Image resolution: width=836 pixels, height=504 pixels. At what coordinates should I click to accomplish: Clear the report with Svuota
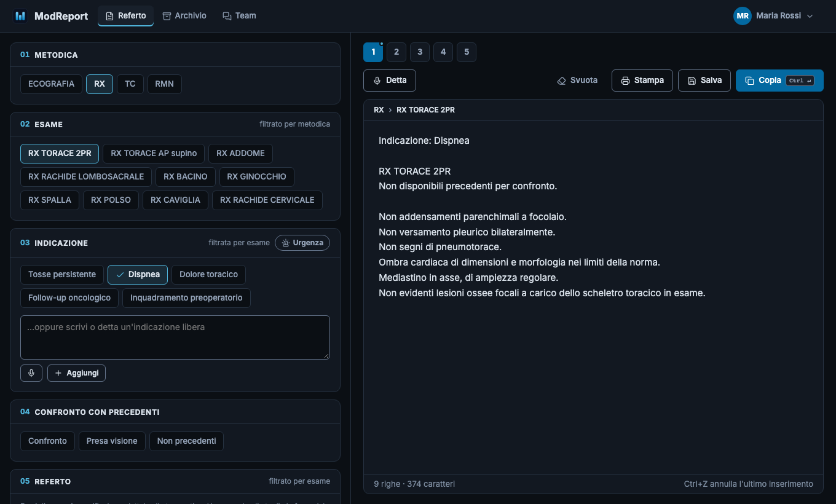pyautogui.click(x=577, y=81)
